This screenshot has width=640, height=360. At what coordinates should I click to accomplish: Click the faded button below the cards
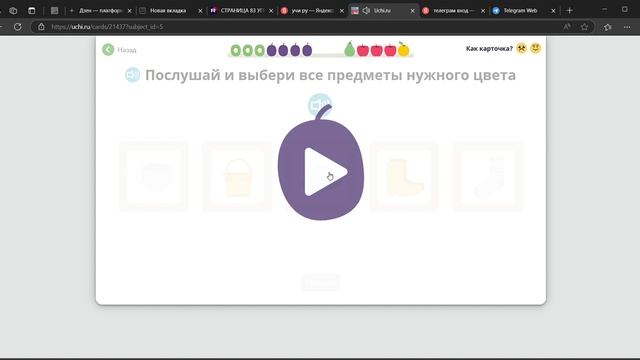pyautogui.click(x=320, y=282)
